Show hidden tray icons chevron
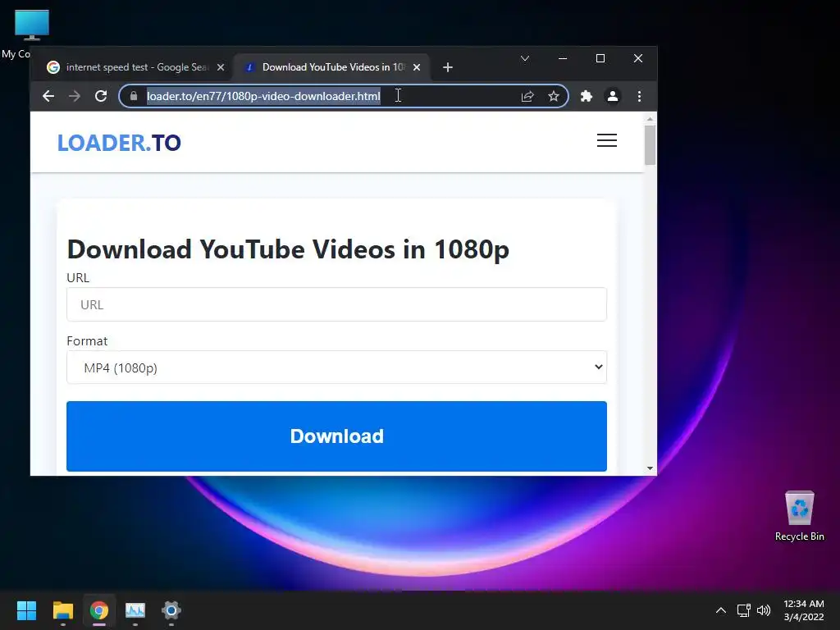The width and height of the screenshot is (840, 630). 721,610
